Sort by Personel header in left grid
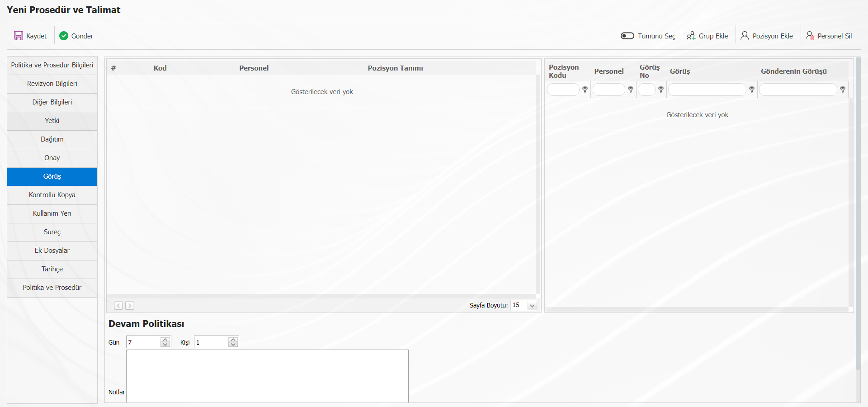The height and width of the screenshot is (407, 868). coord(254,68)
